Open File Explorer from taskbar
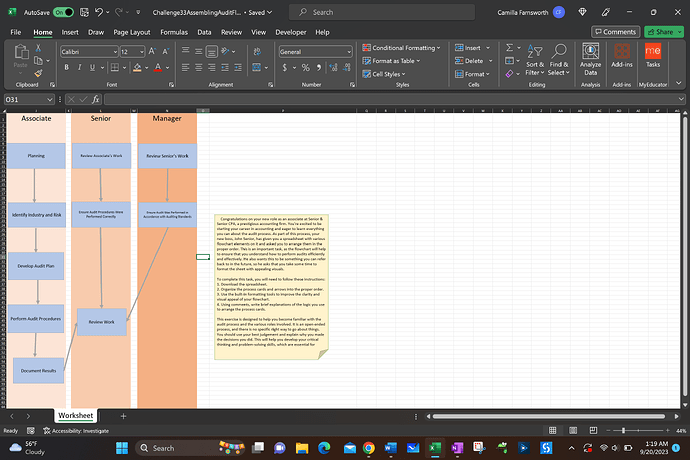The height and width of the screenshot is (460, 690). point(302,448)
